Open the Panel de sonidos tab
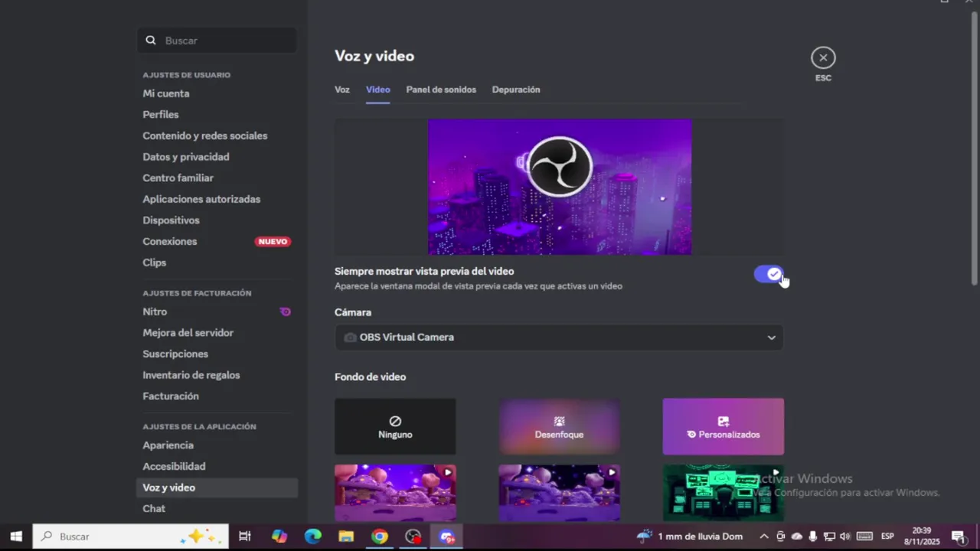This screenshot has width=980, height=551. pyautogui.click(x=441, y=90)
